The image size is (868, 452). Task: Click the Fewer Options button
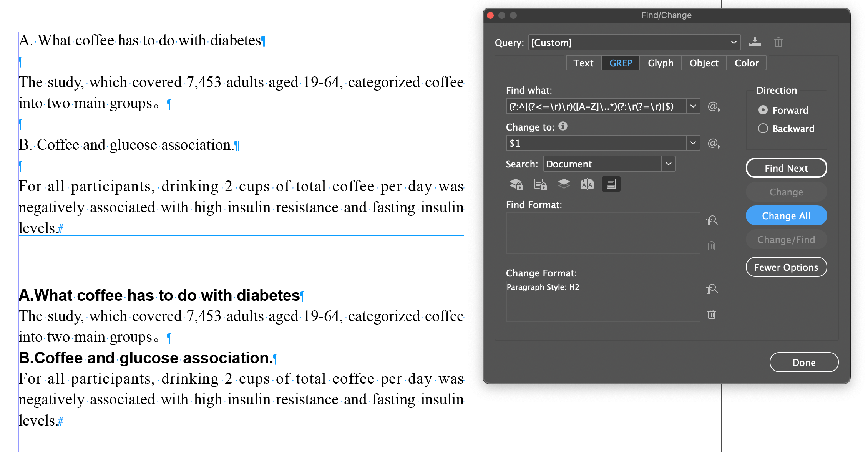click(786, 267)
